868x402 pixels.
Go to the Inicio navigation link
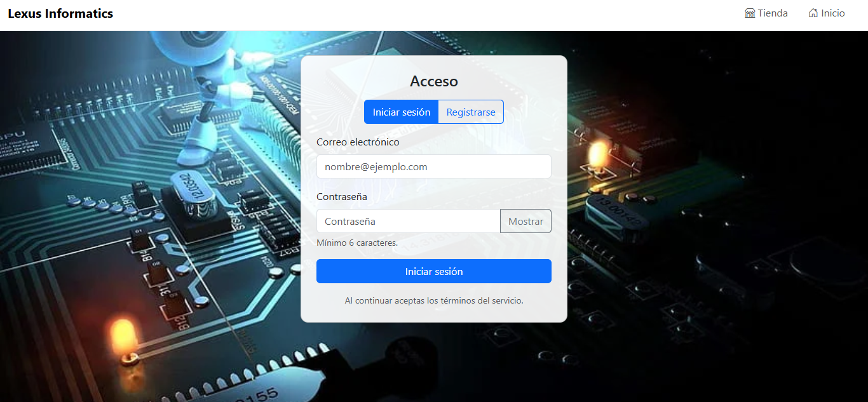coord(827,13)
